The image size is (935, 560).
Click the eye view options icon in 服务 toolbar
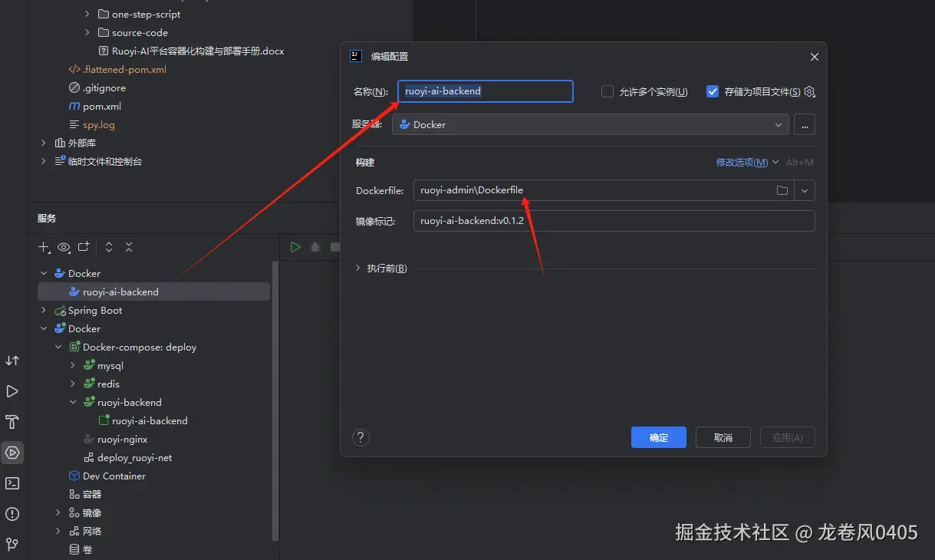click(x=64, y=247)
